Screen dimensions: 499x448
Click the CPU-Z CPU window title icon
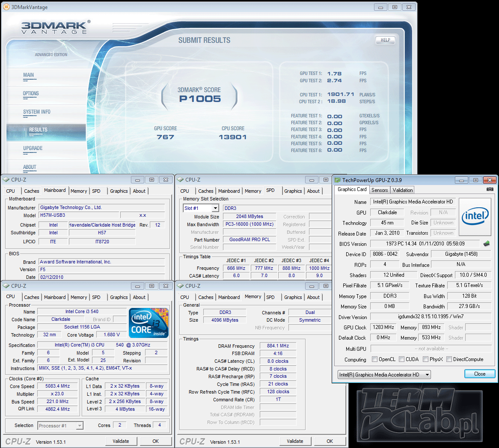point(6,286)
